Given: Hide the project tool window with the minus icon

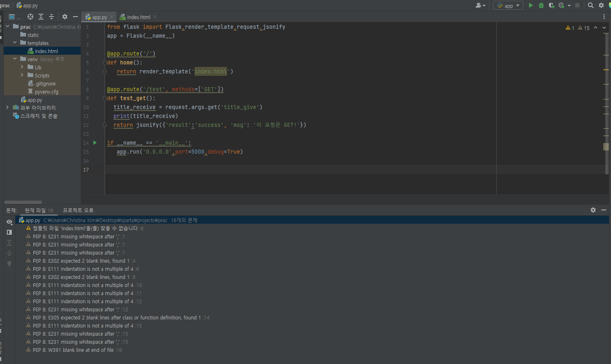Looking at the screenshot, I should 75,17.
